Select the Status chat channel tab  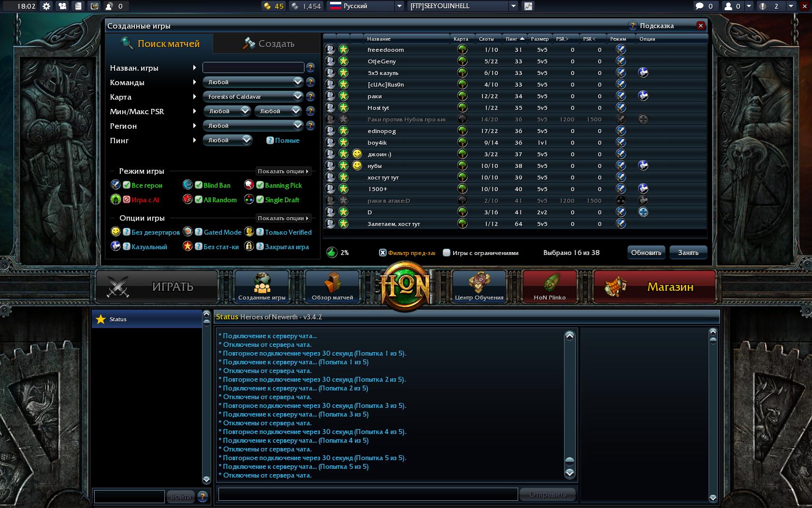[x=147, y=319]
